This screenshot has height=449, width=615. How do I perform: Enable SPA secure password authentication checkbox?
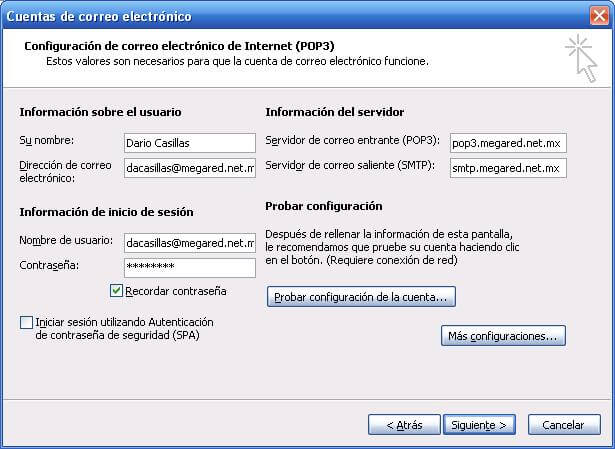point(26,323)
